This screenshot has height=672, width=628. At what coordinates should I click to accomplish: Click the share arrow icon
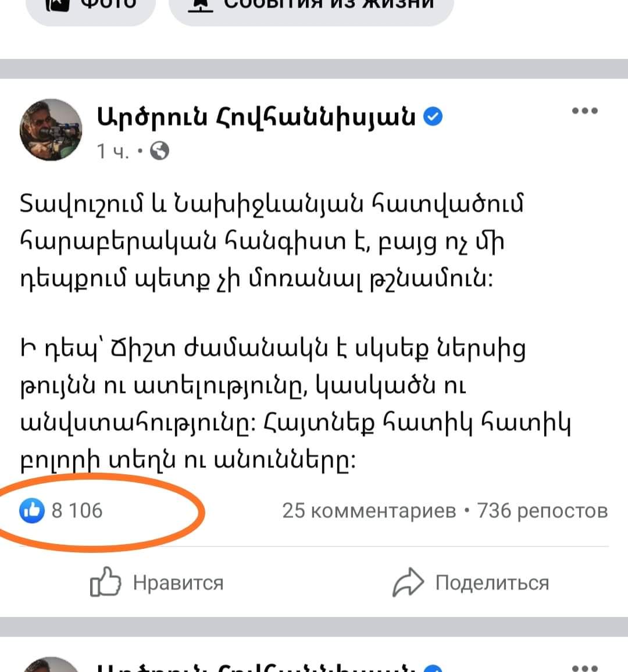point(408,582)
